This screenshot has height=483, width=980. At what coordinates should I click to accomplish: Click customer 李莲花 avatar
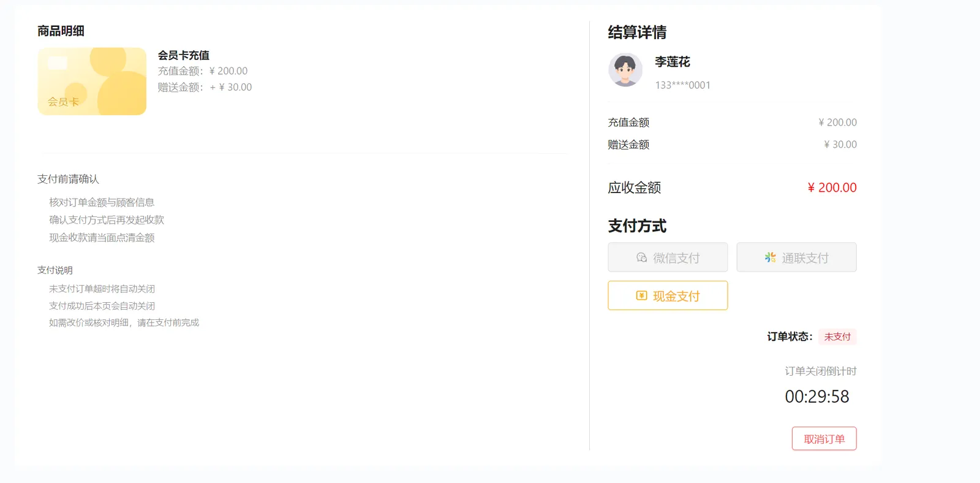(x=625, y=70)
